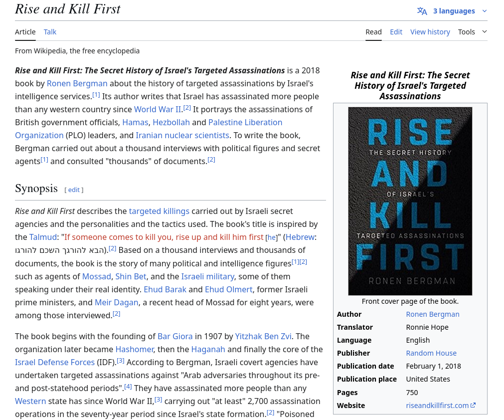The width and height of the screenshot is (504, 420).
Task: Open the Bar Giora link
Action: point(175,336)
